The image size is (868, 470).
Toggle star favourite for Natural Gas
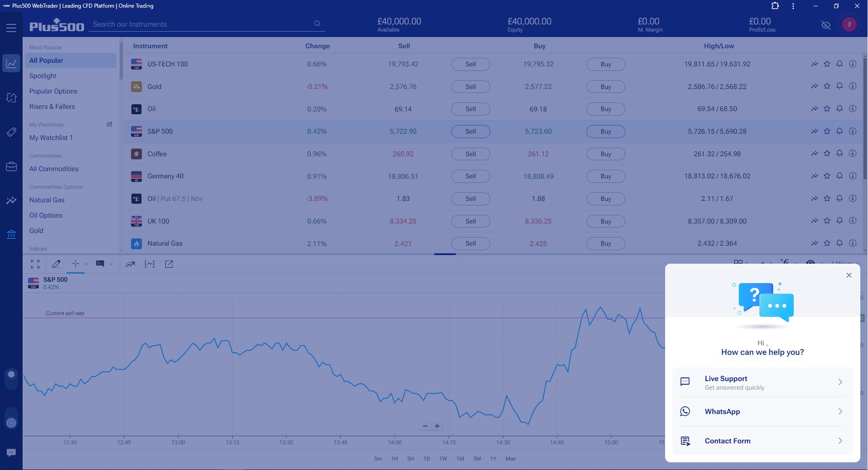click(827, 243)
